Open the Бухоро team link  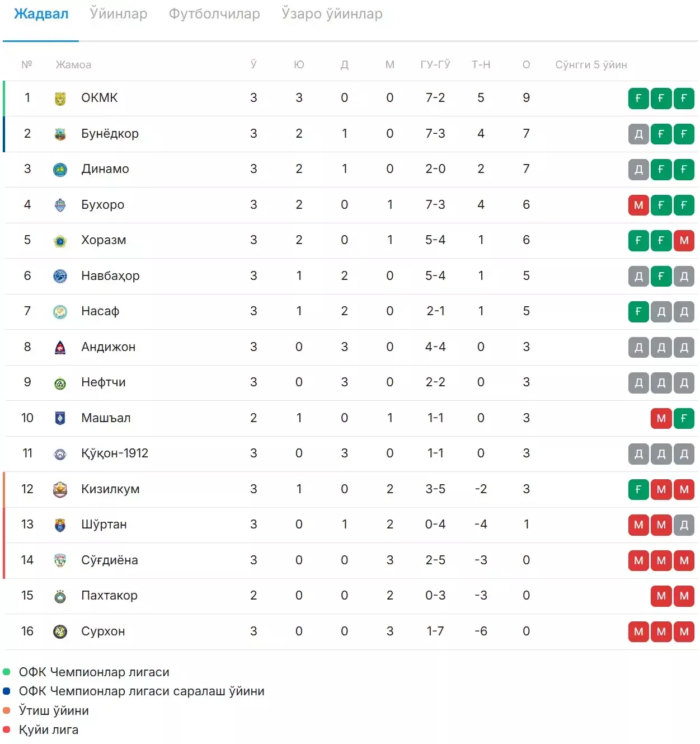103,205
